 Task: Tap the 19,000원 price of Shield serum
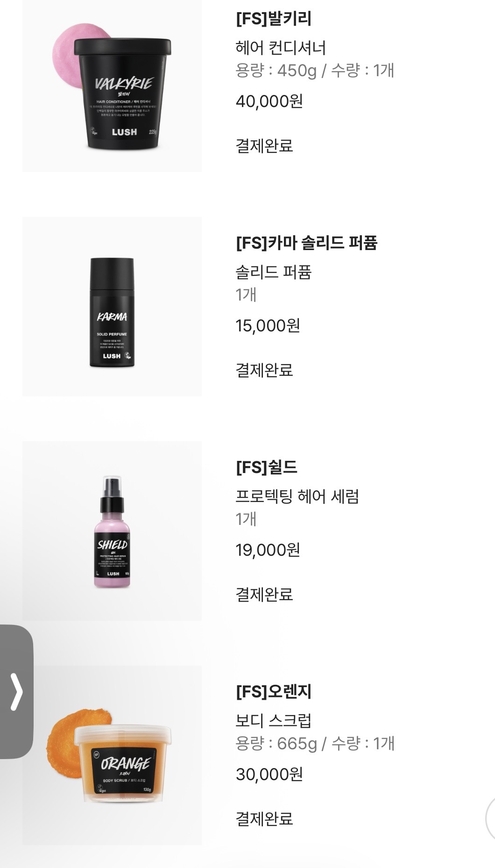pyautogui.click(x=268, y=550)
